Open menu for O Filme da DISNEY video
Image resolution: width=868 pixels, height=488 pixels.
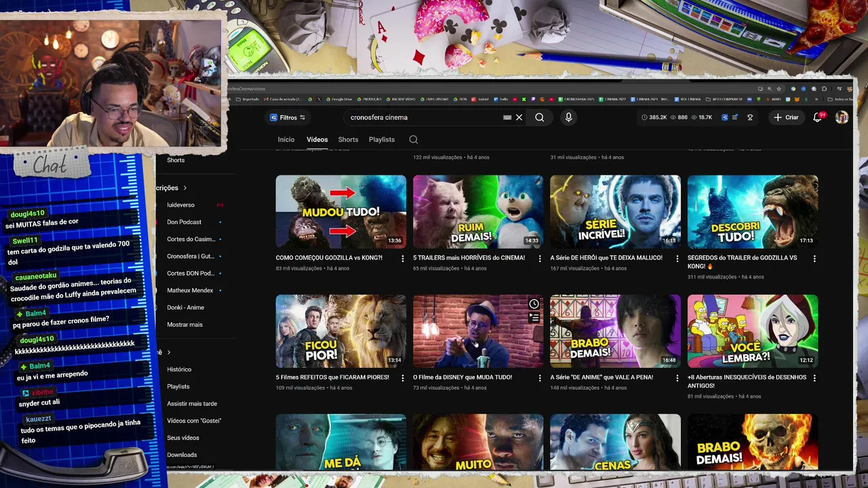click(540, 378)
